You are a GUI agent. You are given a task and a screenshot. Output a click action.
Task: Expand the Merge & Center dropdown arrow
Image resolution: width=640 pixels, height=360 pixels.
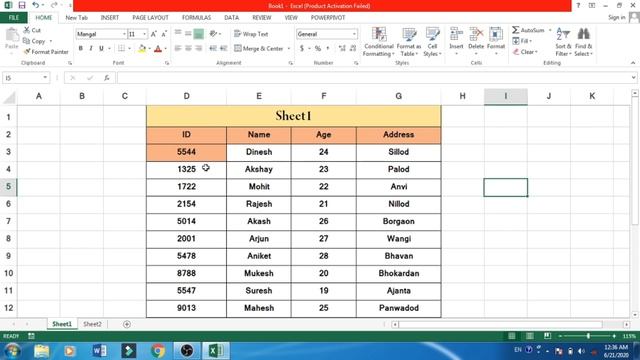289,49
